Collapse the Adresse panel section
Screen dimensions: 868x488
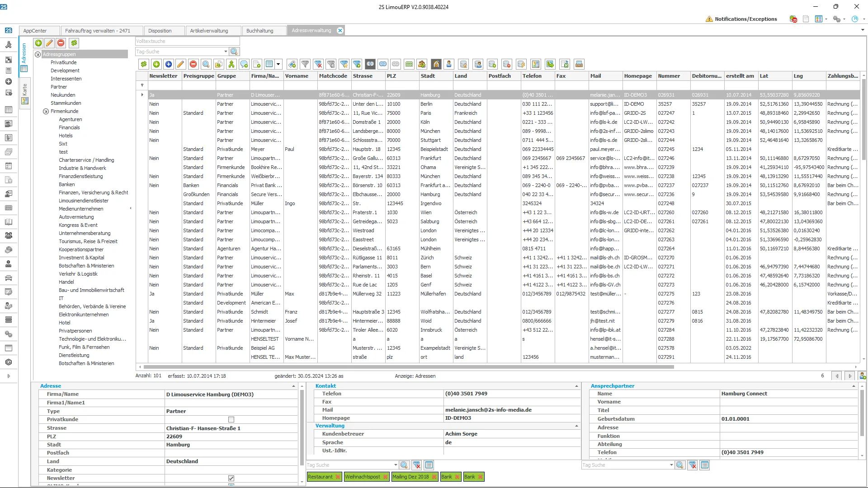click(293, 386)
